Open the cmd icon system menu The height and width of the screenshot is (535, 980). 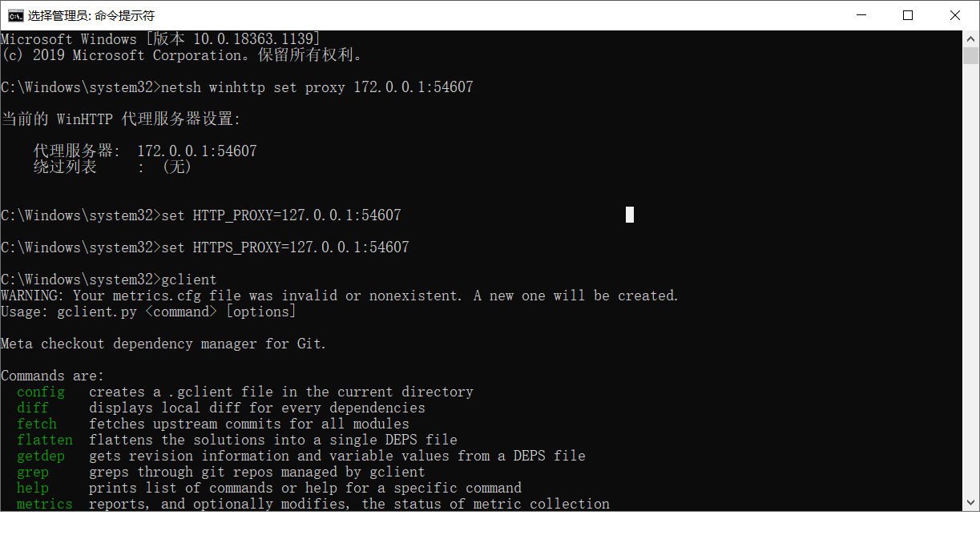pyautogui.click(x=14, y=15)
